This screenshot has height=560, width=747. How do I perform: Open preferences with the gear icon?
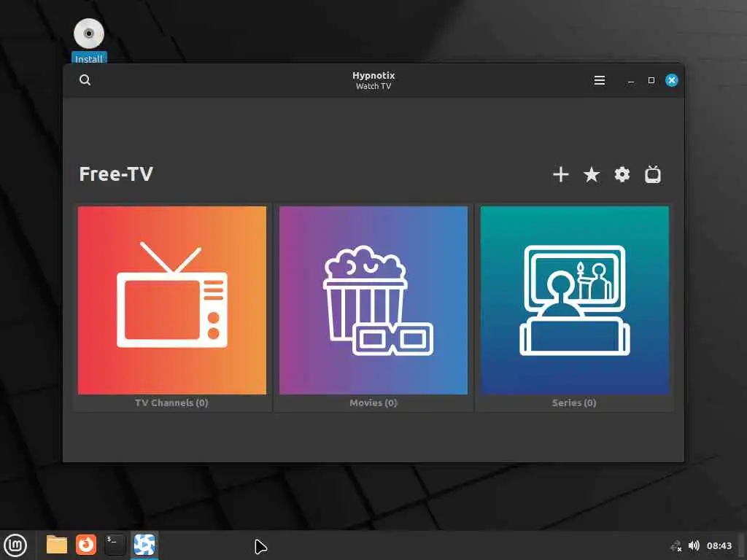(x=622, y=174)
